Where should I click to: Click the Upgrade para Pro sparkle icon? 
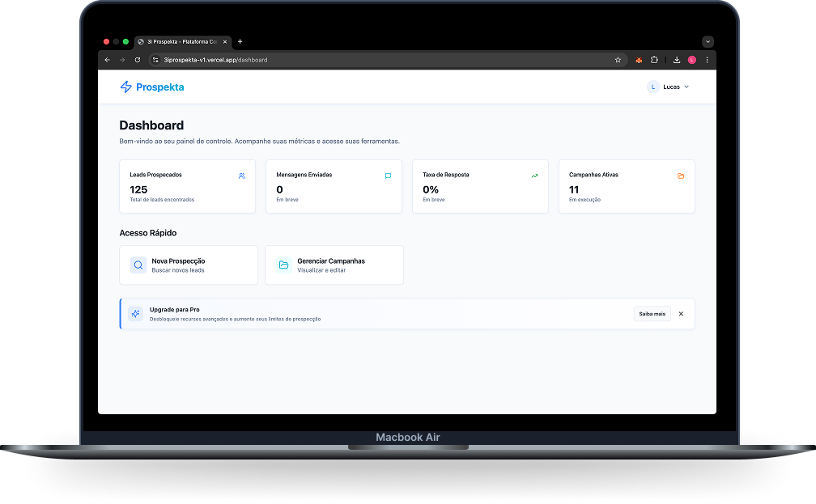point(135,314)
